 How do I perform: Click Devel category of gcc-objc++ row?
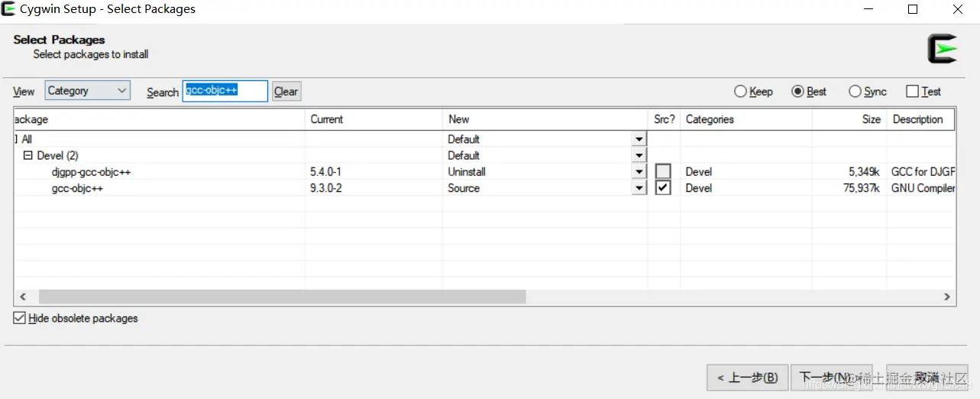[x=699, y=188]
